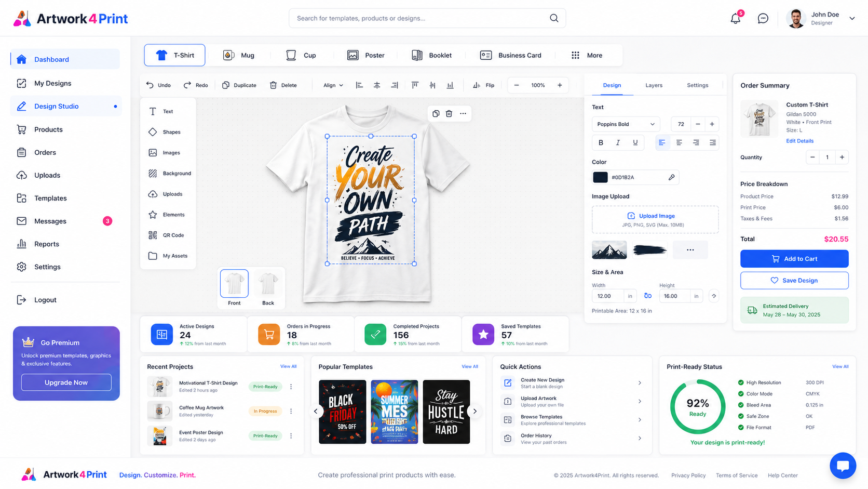Pick a color with the eyedropper

click(671, 177)
